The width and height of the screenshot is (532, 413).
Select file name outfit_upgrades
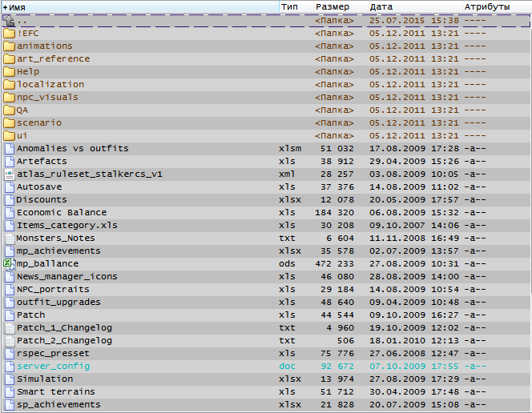[58, 303]
